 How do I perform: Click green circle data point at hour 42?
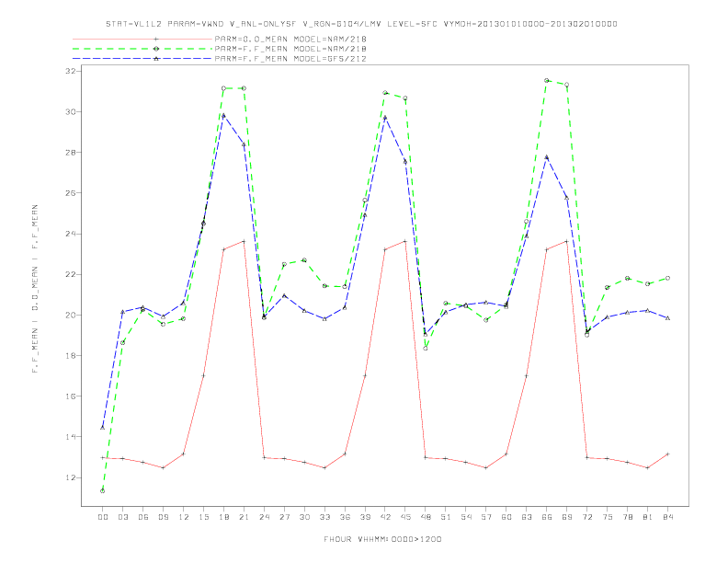tap(385, 92)
